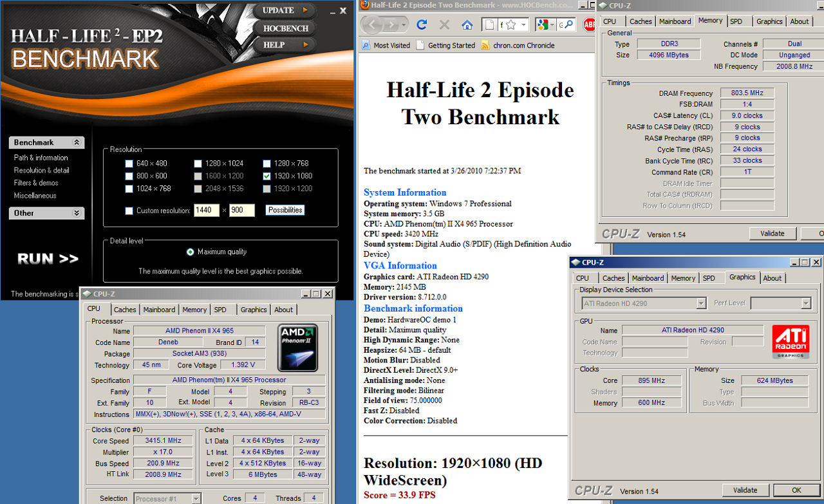Expand the Other sidebar section
The height and width of the screenshot is (504, 824).
[x=77, y=213]
